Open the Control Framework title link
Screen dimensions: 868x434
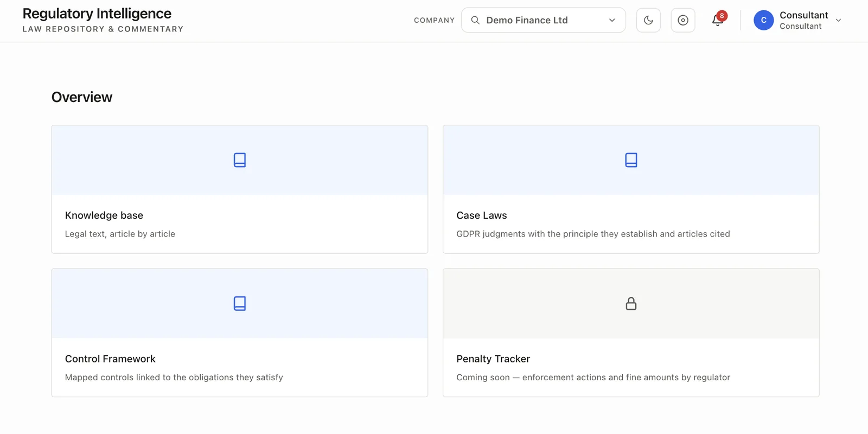coord(110,359)
